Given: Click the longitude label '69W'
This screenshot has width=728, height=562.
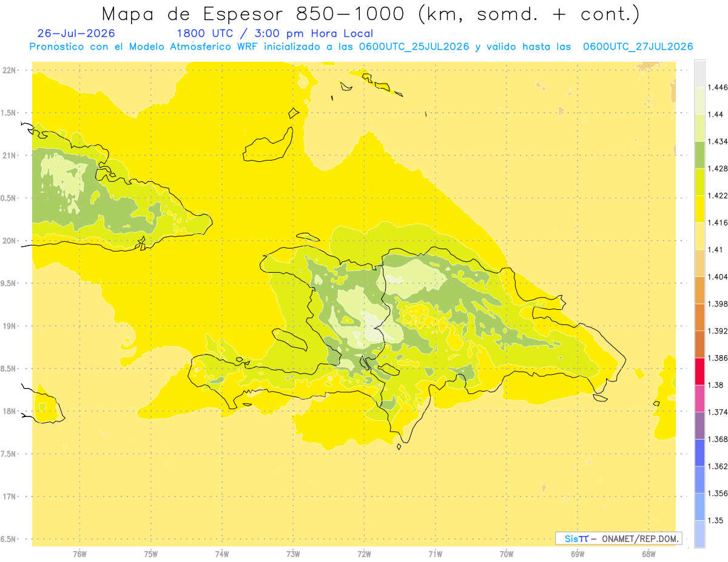Looking at the screenshot, I should pos(578,554).
